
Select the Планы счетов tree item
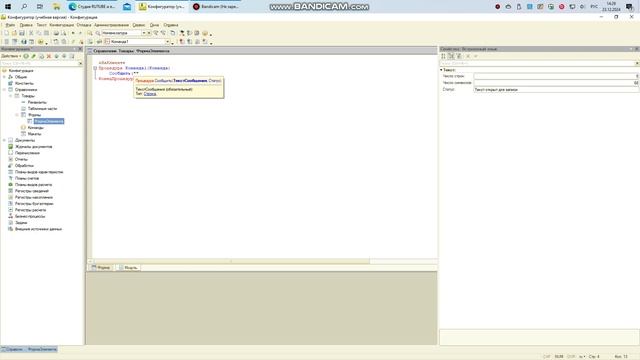[x=27, y=178]
